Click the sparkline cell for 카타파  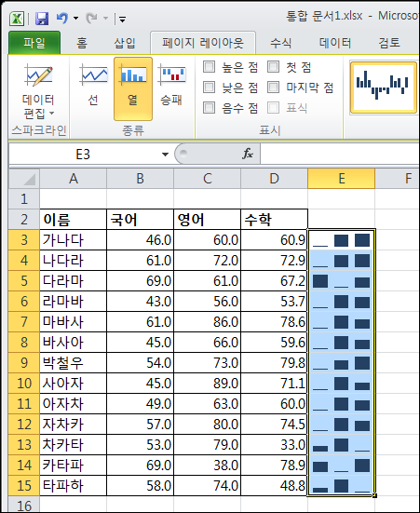pos(341,465)
